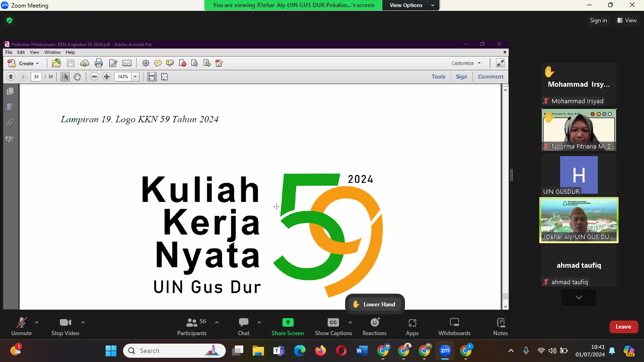Unmute the Zoom microphone

click(22, 327)
